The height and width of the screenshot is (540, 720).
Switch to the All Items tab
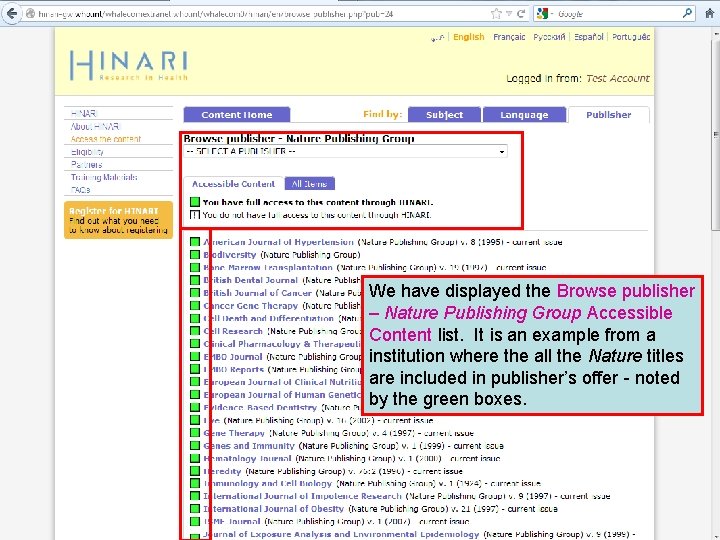pos(309,184)
